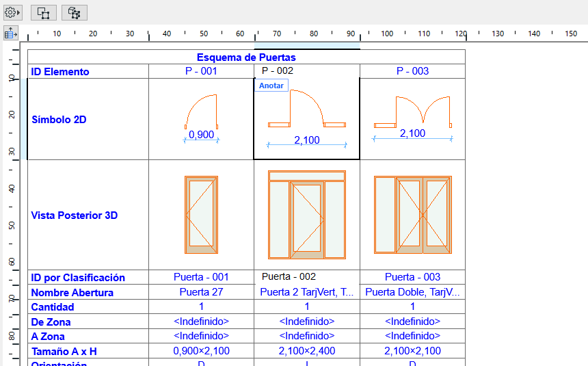Click the 0,900 dimension text
Image resolution: width=588 pixels, height=366 pixels.
click(x=202, y=134)
